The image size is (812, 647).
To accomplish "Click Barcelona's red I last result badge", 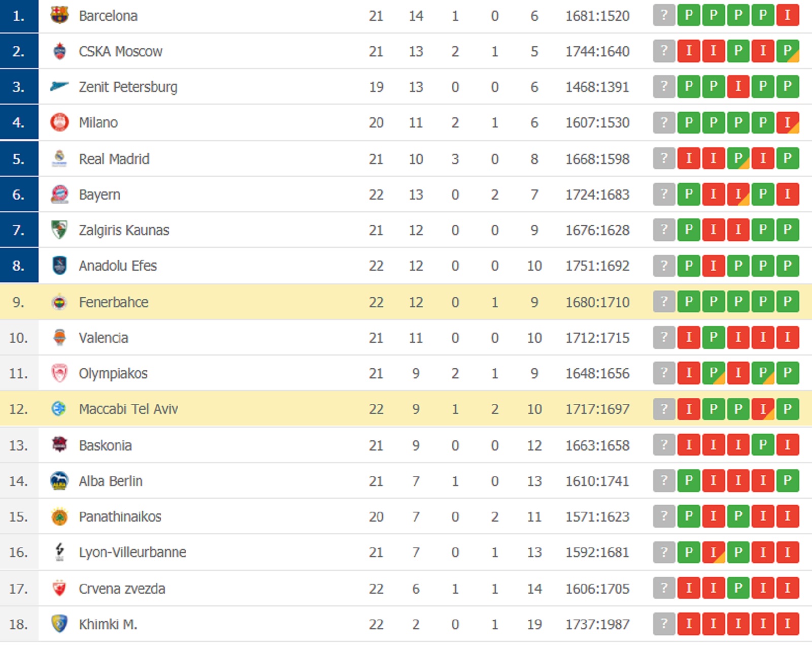I will 788,15.
